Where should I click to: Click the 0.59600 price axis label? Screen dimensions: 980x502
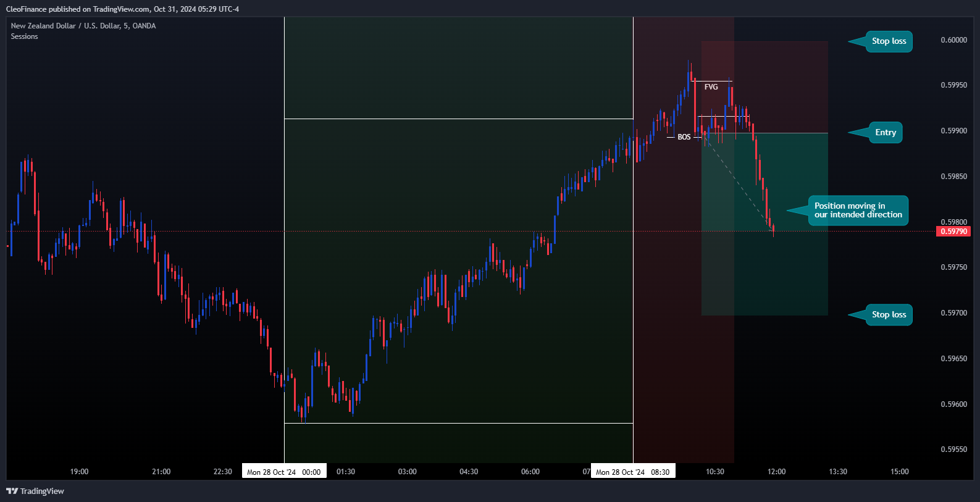pyautogui.click(x=953, y=404)
